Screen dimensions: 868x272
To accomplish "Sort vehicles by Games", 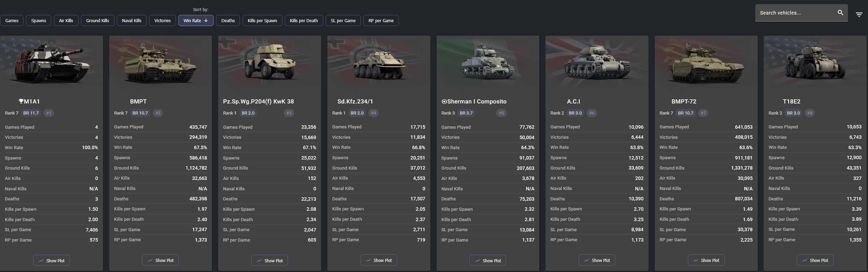I will pyautogui.click(x=12, y=21).
